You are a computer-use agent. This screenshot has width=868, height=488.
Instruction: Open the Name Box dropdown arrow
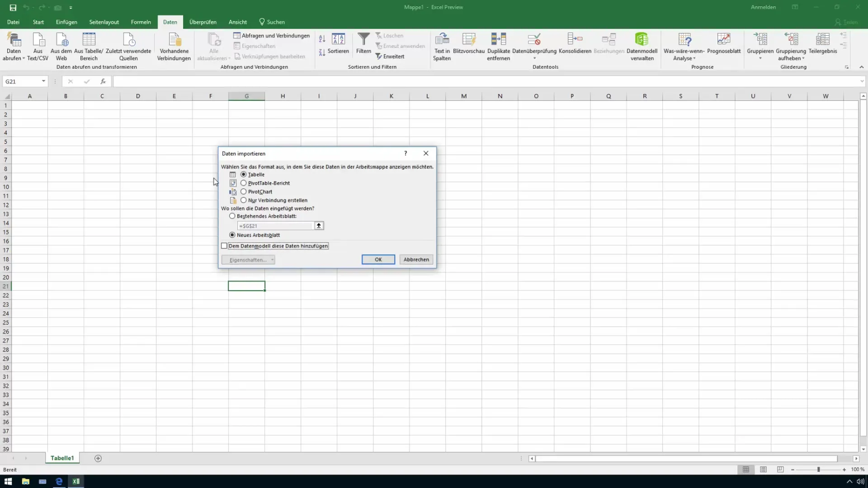click(x=43, y=81)
